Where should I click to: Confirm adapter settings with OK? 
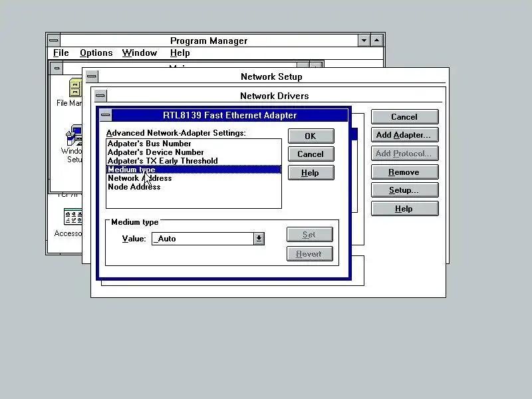pos(311,136)
